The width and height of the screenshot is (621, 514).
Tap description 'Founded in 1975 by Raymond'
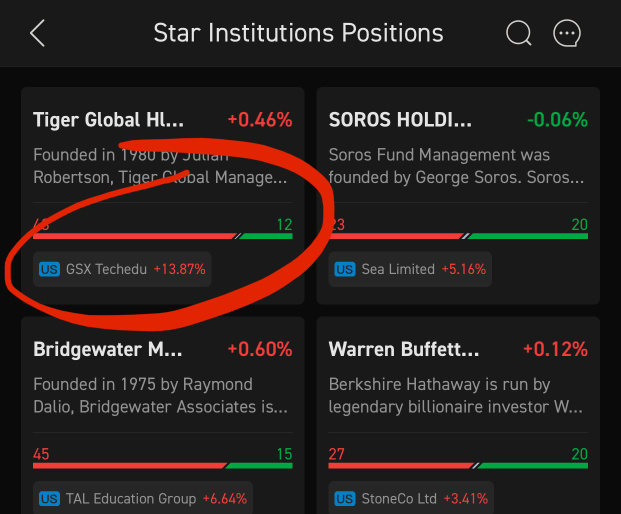[160, 396]
